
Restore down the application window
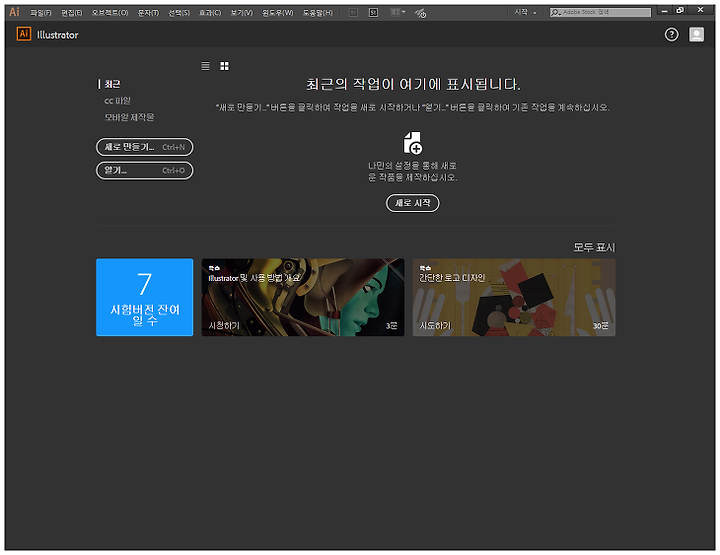(x=680, y=10)
